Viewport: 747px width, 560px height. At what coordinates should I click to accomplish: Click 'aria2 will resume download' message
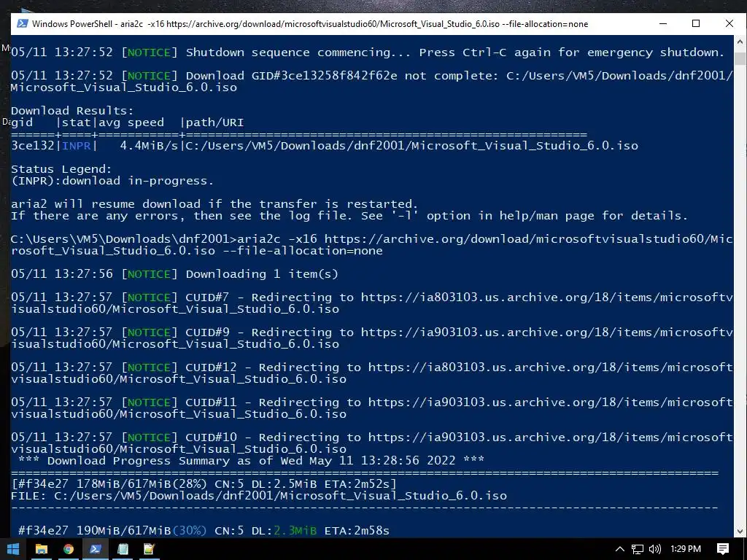(x=214, y=204)
